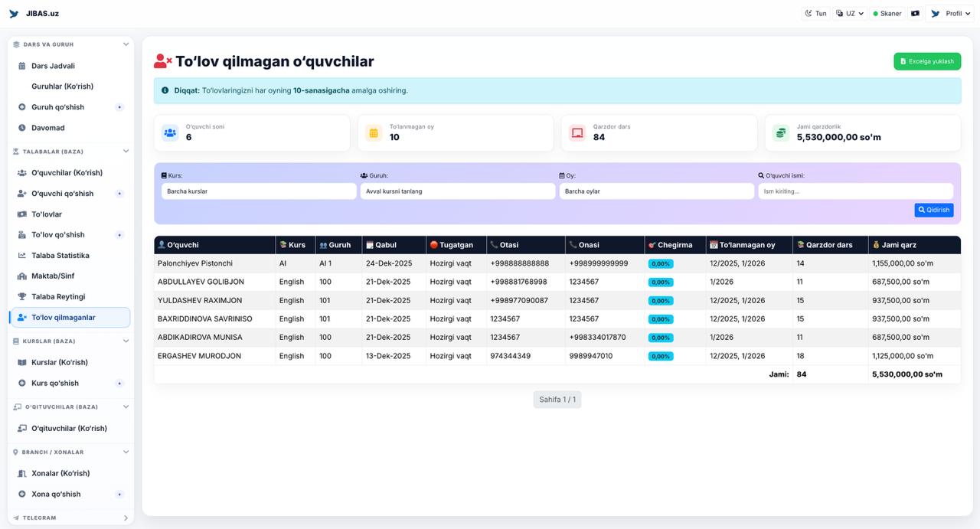Image resolution: width=980 pixels, height=529 pixels.
Task: Click the money icon in top bar
Action: (915, 14)
